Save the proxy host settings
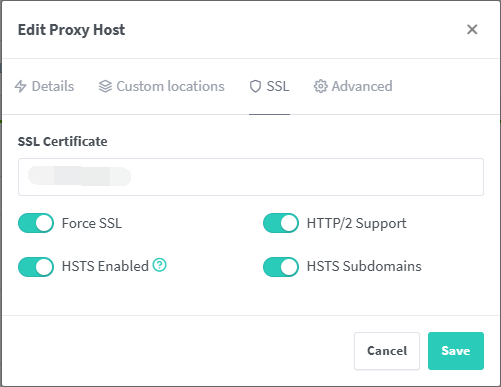The width and height of the screenshot is (501, 387). coord(456,351)
